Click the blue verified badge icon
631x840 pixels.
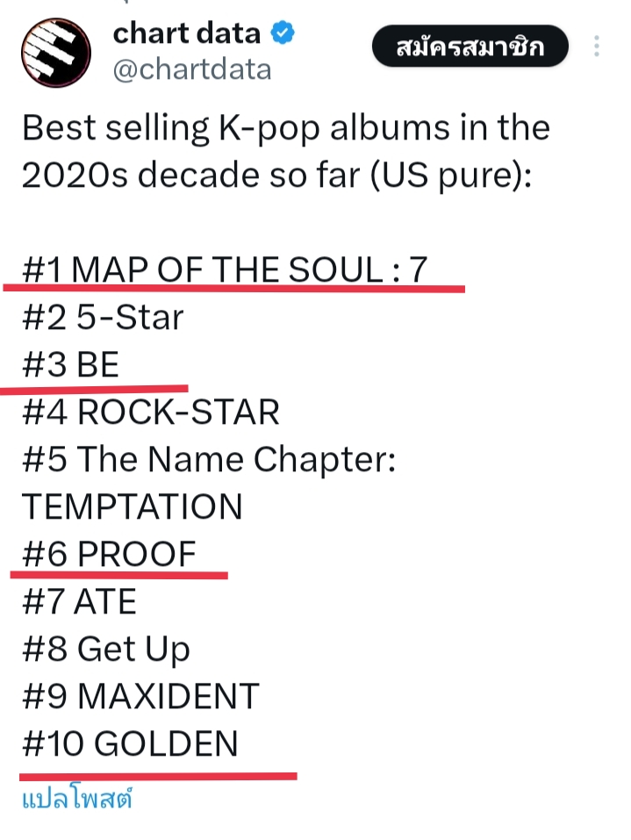(283, 33)
